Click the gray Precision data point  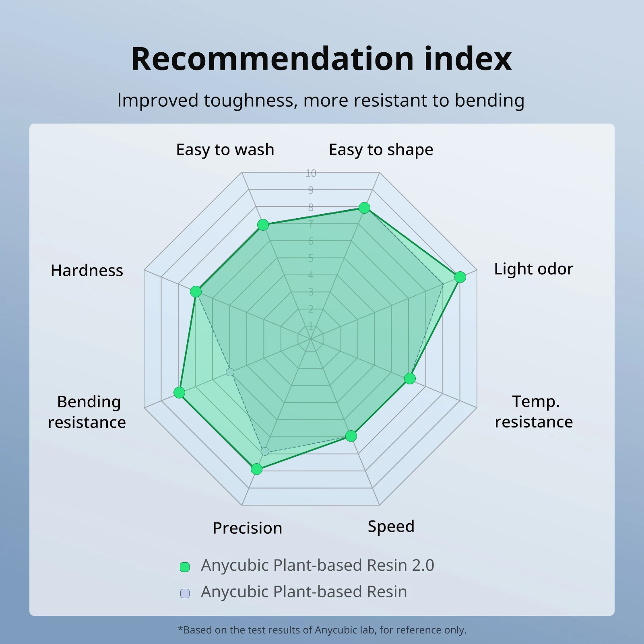[x=265, y=451]
